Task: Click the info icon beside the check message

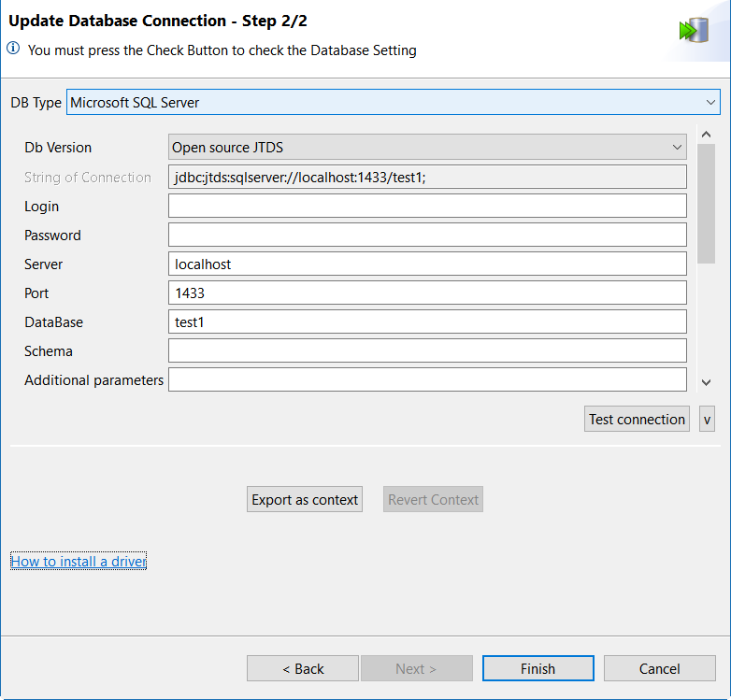Action: click(13, 50)
